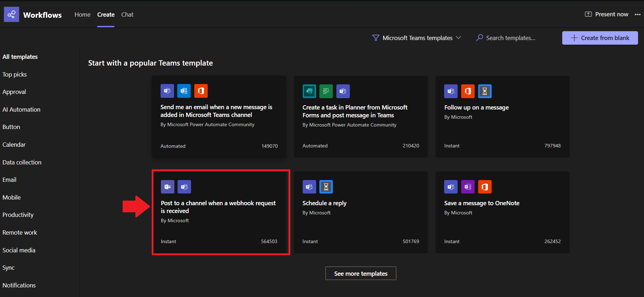This screenshot has height=297, width=644.
Task: Open the webhook request channel post template
Action: click(x=218, y=207)
